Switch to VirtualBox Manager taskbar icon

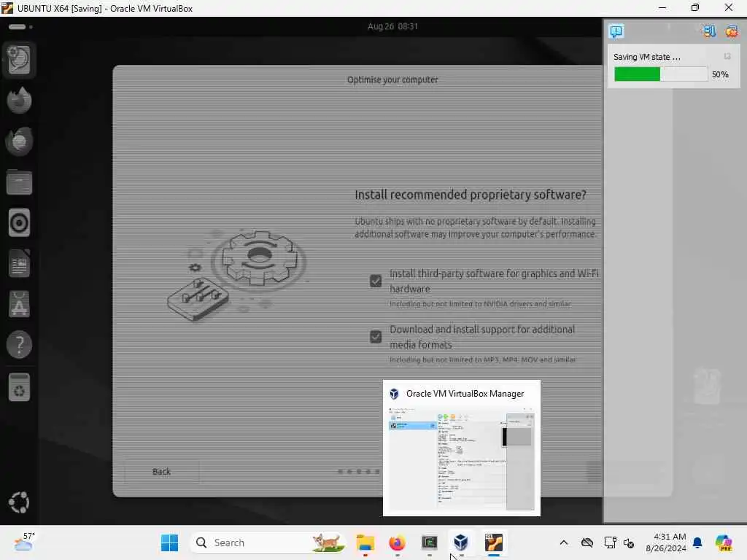point(461,542)
